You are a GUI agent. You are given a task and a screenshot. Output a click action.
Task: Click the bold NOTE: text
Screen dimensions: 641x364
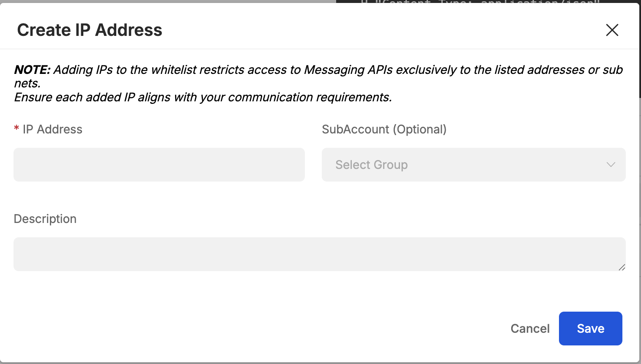(32, 70)
